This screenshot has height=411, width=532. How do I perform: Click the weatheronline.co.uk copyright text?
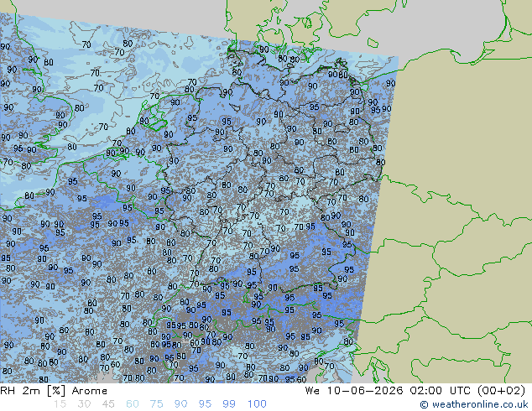(x=473, y=404)
